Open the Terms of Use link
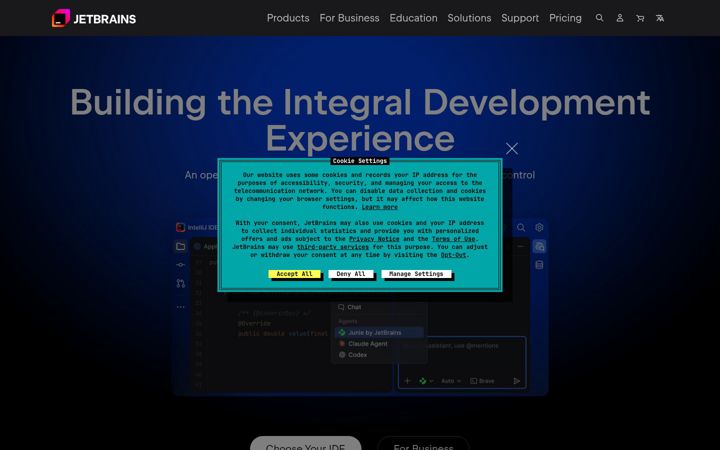 453,239
